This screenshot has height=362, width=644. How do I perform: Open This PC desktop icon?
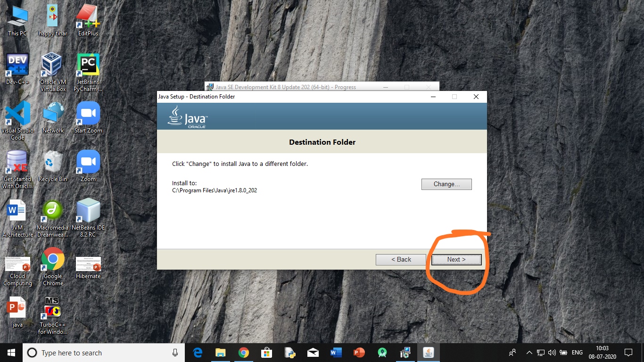point(17,21)
